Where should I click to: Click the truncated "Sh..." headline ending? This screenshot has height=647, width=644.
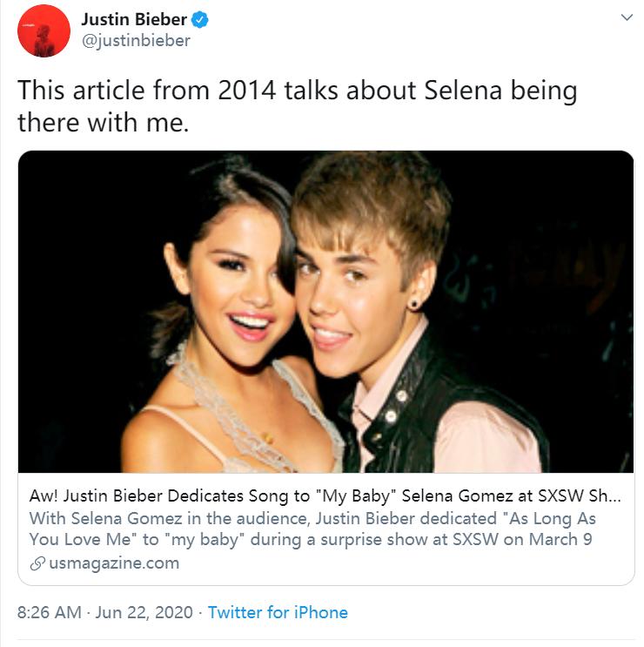click(607, 495)
